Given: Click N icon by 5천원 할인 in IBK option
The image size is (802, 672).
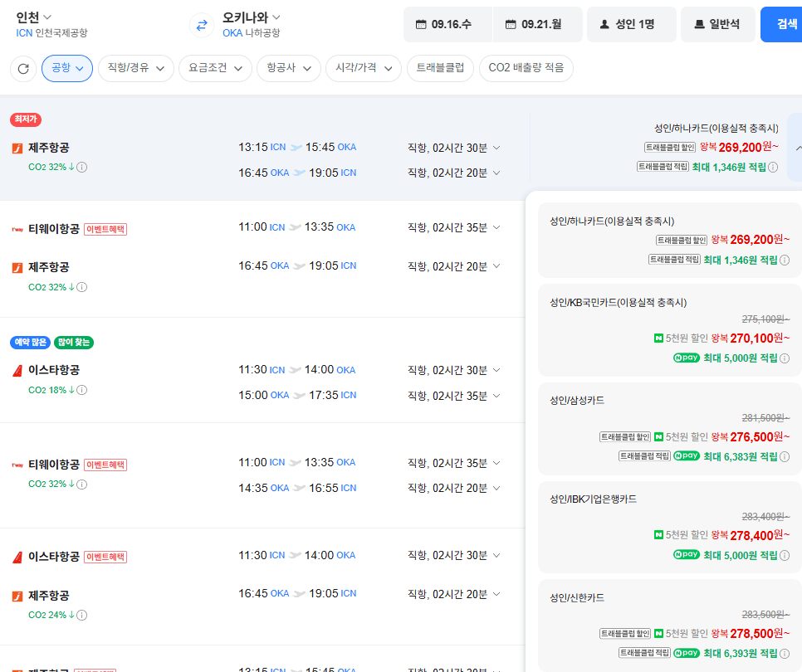Looking at the screenshot, I should coord(659,535).
